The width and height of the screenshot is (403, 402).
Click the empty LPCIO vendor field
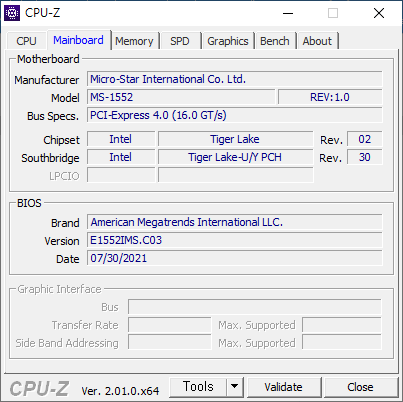pos(121,175)
